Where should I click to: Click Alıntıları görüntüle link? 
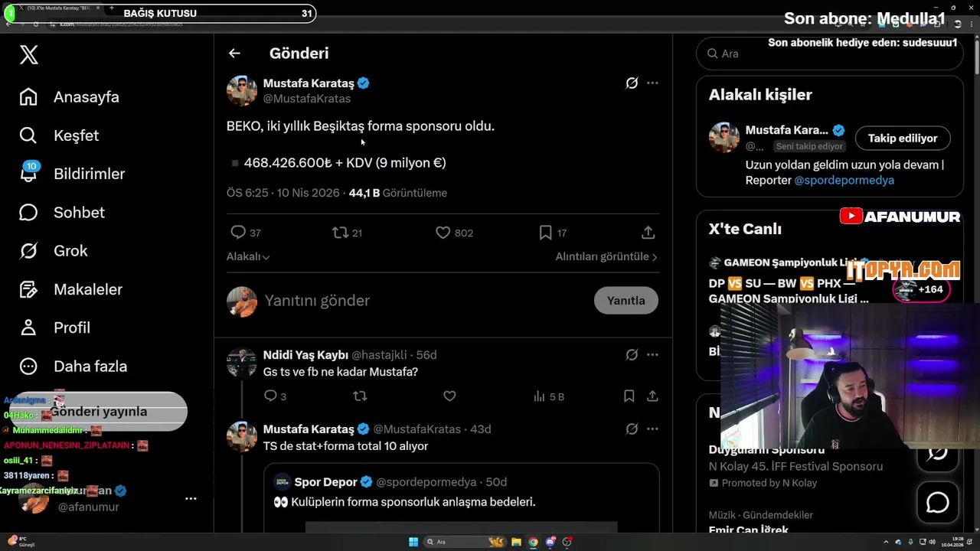(x=606, y=256)
